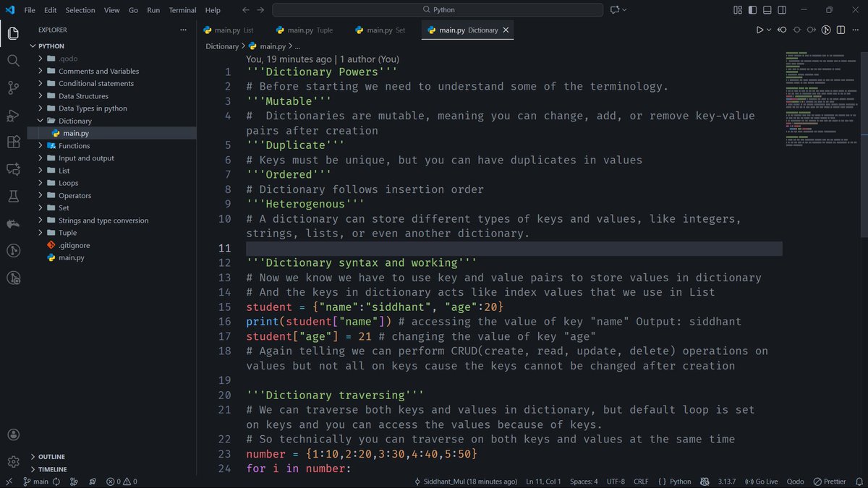The image size is (868, 488).
Task: Open the Search view
Action: 13,61
